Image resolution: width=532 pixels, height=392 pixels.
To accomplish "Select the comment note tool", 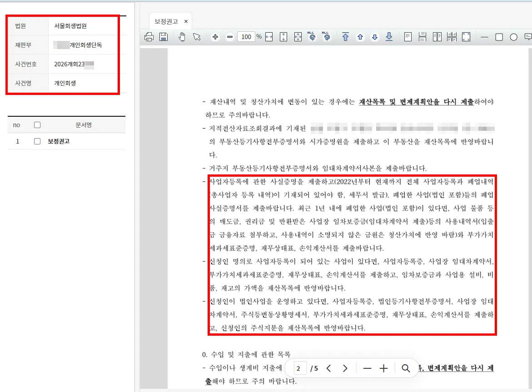I will tap(528, 37).
